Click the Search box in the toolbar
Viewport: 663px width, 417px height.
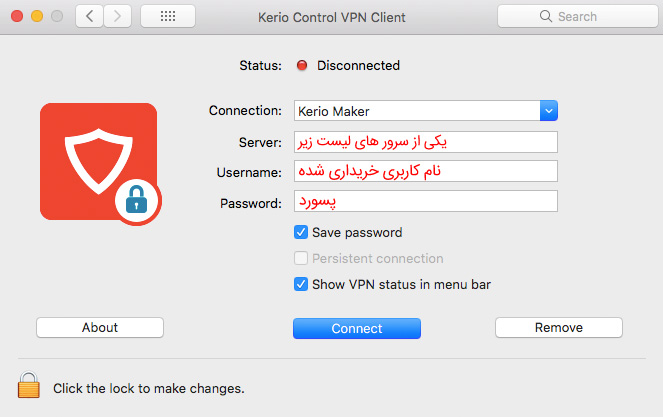(575, 17)
